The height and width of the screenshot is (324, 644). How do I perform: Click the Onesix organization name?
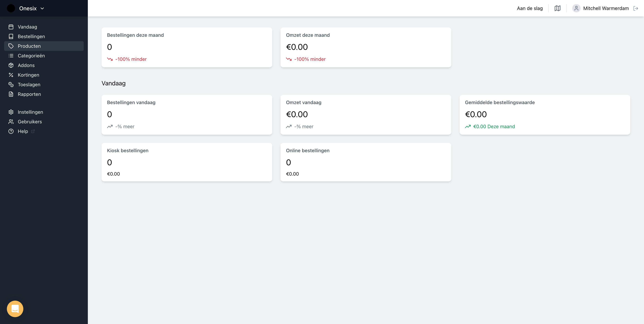(28, 9)
